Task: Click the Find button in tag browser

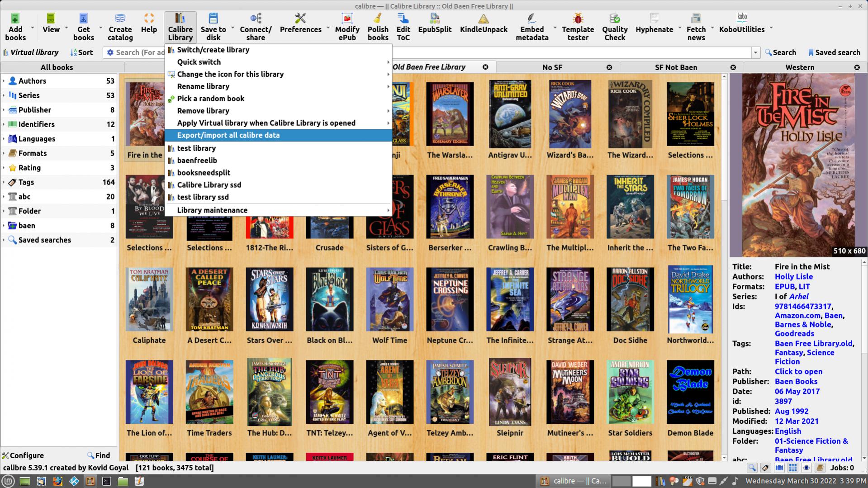Action: pos(99,455)
